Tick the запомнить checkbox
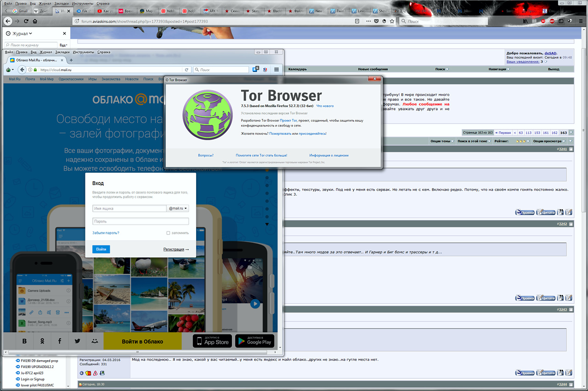588x391 pixels. point(168,233)
